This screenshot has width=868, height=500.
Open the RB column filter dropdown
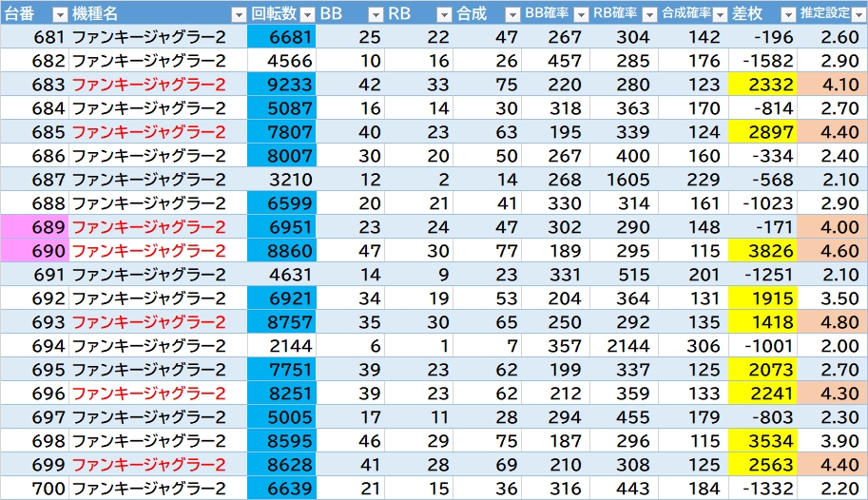point(445,14)
